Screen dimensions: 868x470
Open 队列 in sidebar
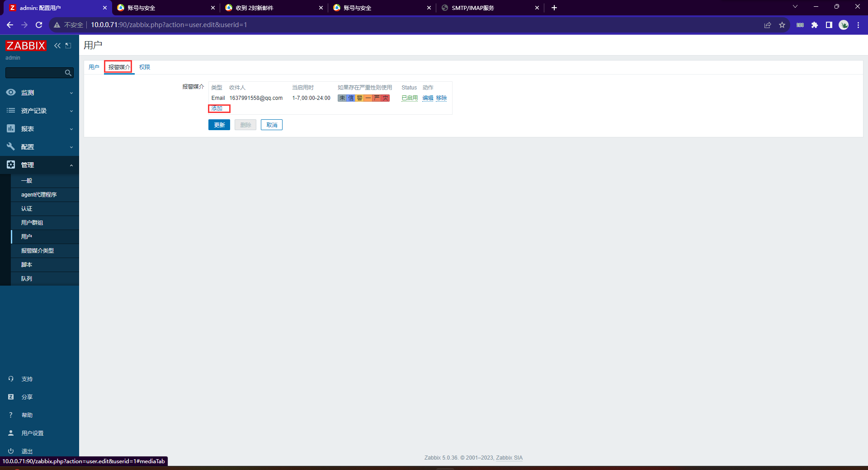[45, 279]
